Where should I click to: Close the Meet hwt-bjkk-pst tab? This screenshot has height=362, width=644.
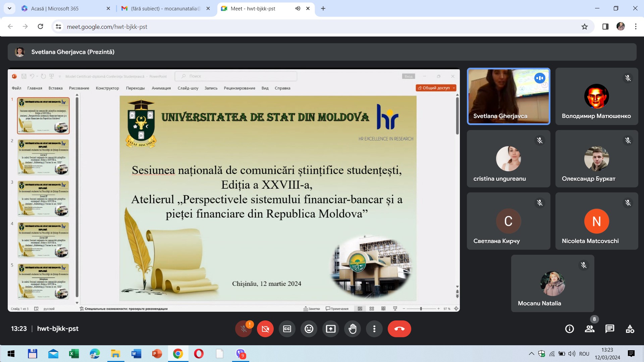coord(308,8)
